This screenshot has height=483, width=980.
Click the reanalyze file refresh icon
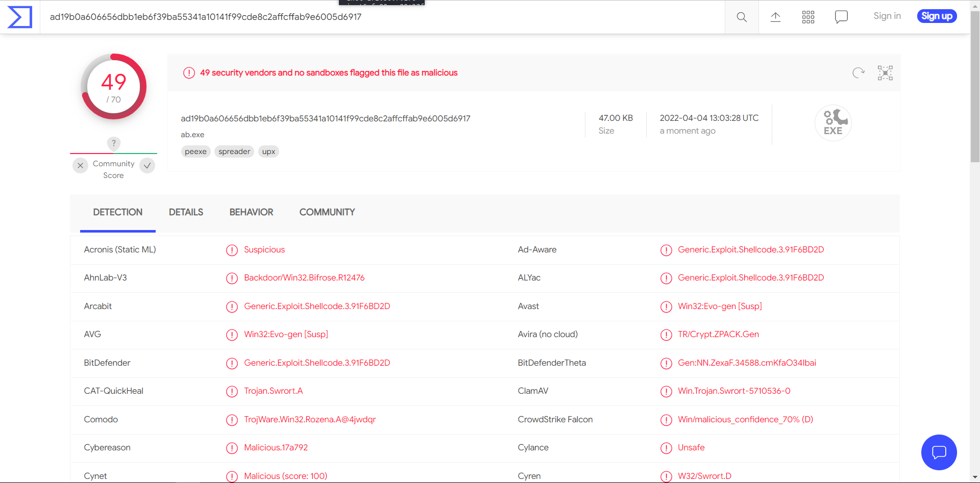859,73
